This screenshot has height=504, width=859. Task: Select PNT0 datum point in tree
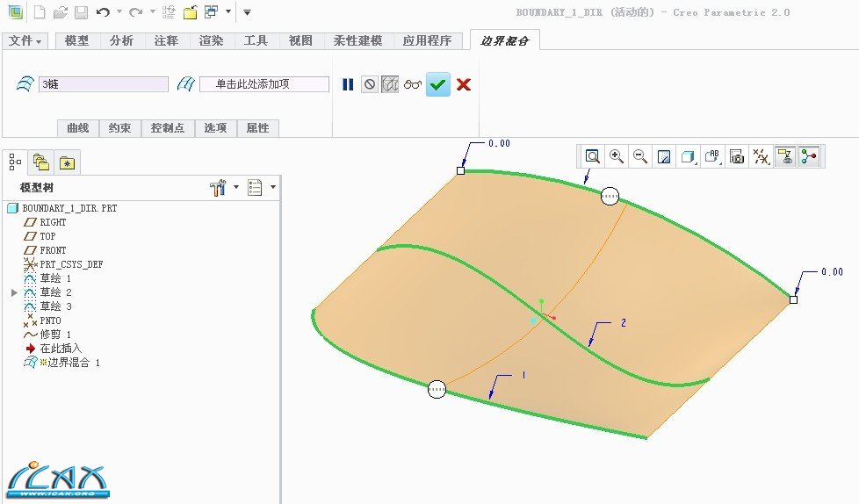point(42,320)
